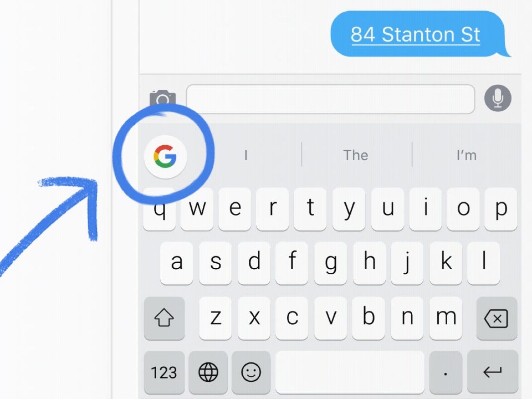
Task: Tap the period key
Action: click(x=446, y=372)
